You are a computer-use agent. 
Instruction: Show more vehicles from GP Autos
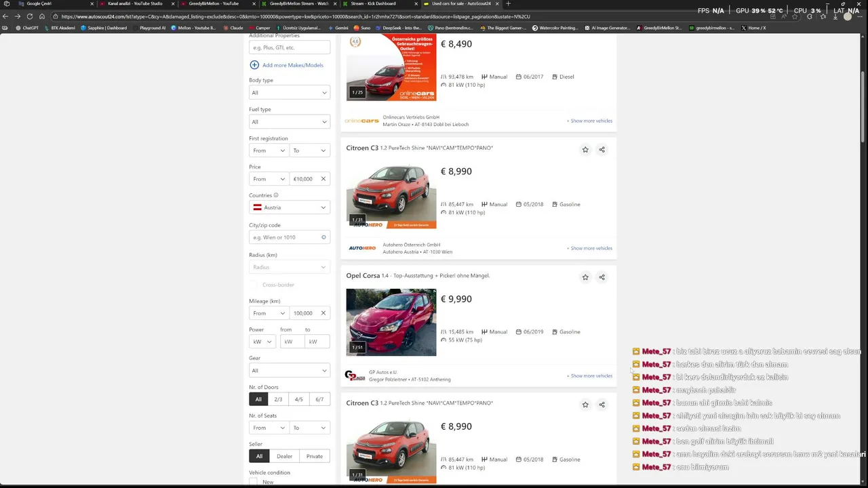pyautogui.click(x=589, y=375)
